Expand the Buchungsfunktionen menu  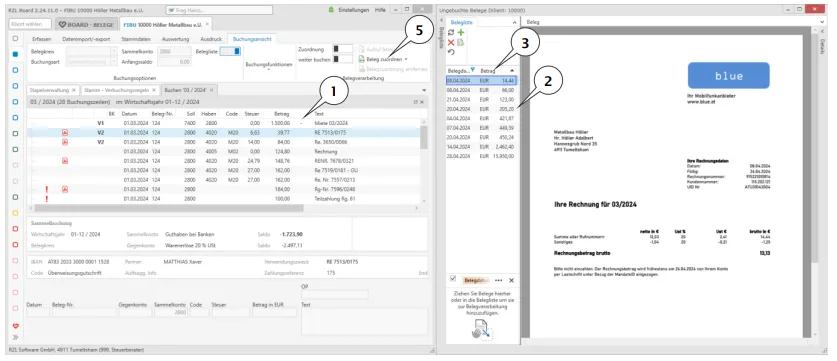tap(269, 66)
